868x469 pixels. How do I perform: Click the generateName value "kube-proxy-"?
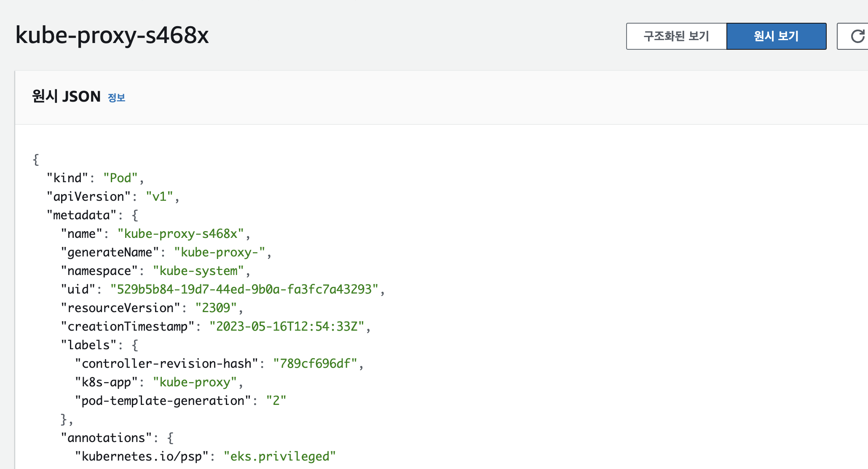219,252
